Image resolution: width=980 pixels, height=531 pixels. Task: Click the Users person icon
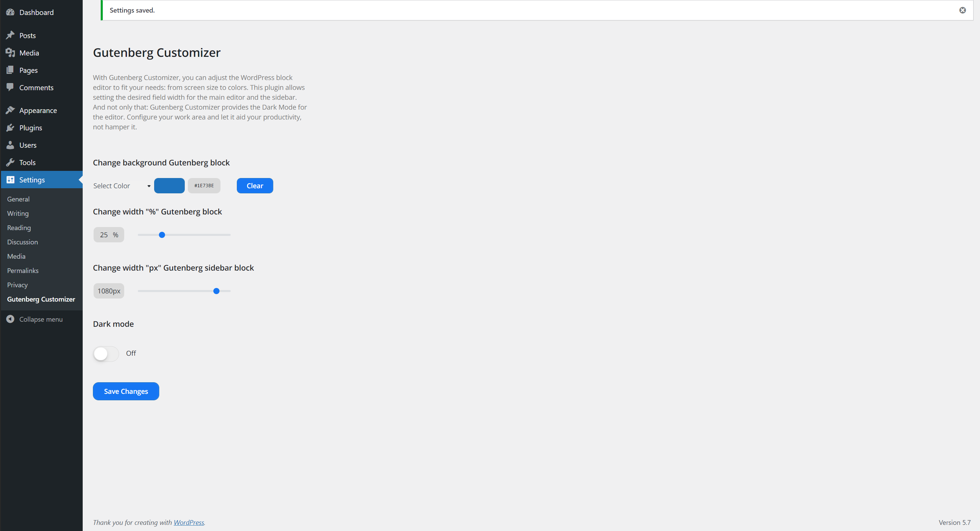tap(10, 145)
